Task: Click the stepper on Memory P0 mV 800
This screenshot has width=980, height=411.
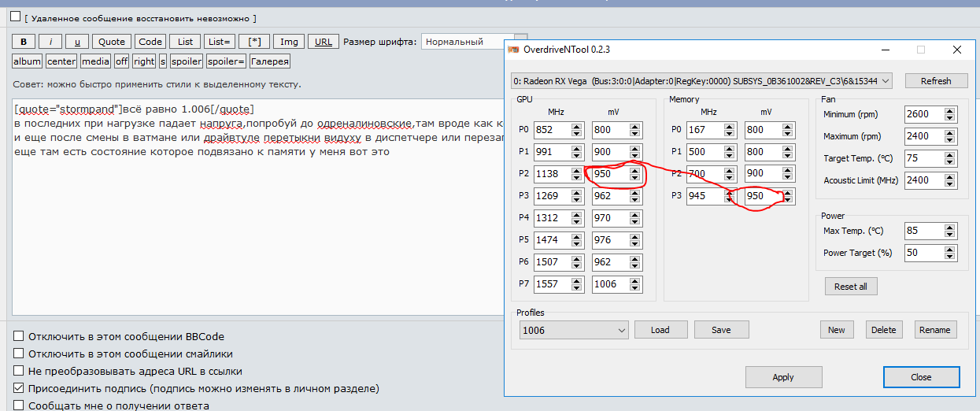Action: (x=788, y=130)
